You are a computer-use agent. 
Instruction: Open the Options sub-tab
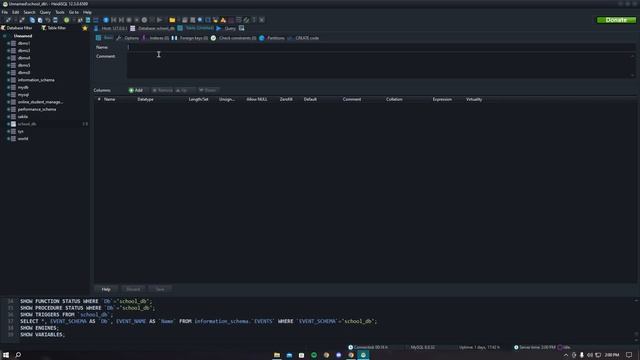coord(127,38)
